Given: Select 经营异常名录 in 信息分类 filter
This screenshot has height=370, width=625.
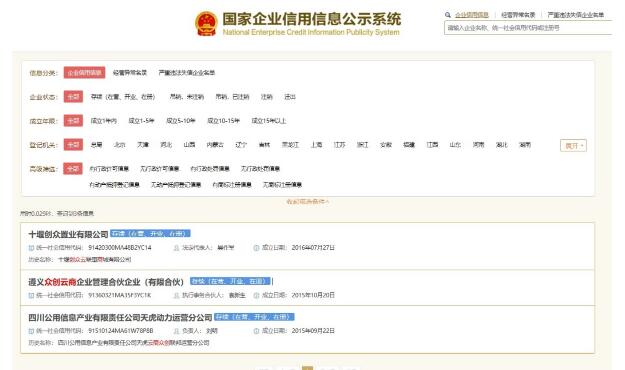Looking at the screenshot, I should click(x=130, y=73).
